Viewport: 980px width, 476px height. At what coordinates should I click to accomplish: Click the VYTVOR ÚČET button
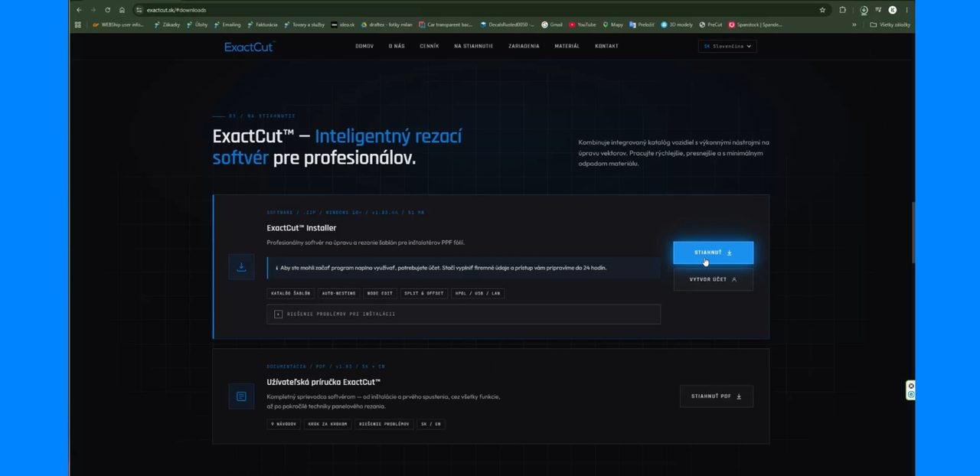click(x=713, y=279)
